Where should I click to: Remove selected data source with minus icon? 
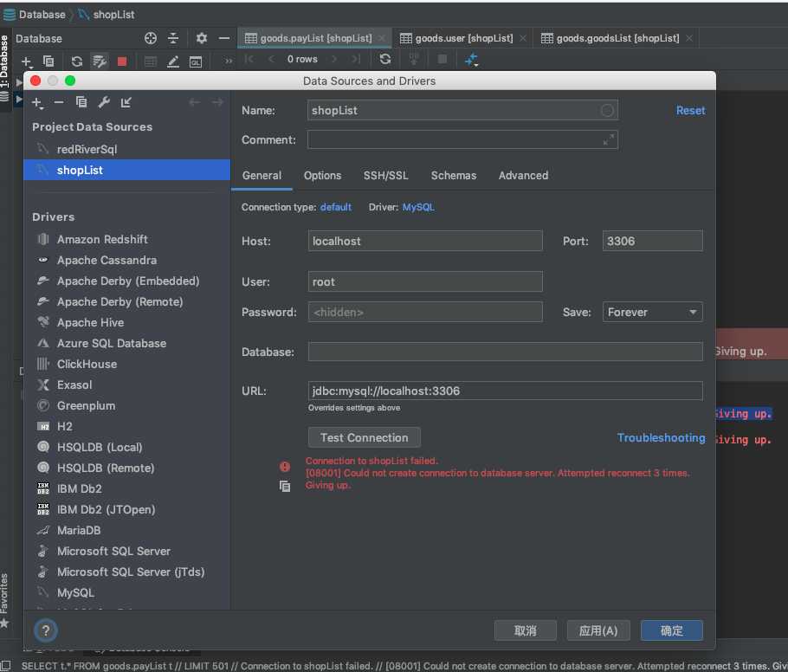(59, 102)
